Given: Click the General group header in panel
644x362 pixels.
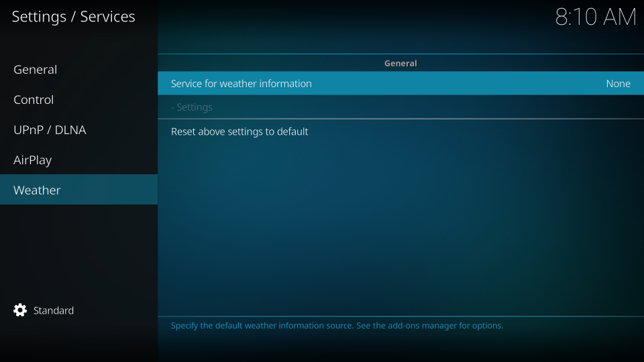Looking at the screenshot, I should click(400, 63).
